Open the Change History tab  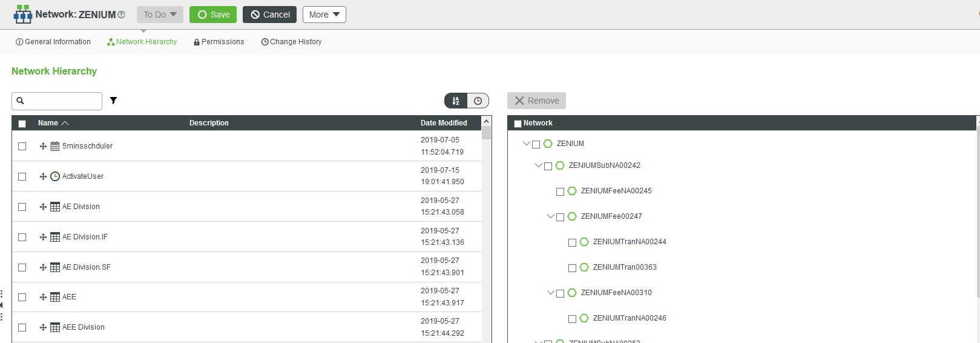tap(291, 42)
